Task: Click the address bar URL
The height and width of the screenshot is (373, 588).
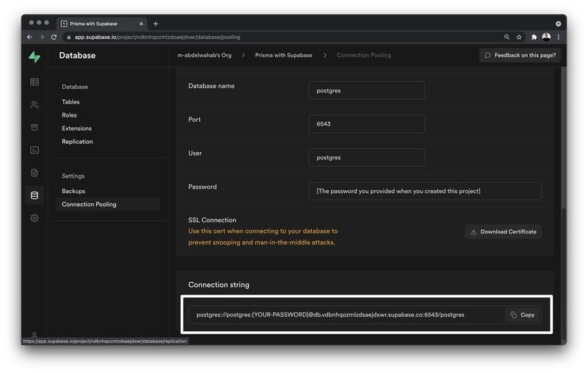Action: point(157,37)
